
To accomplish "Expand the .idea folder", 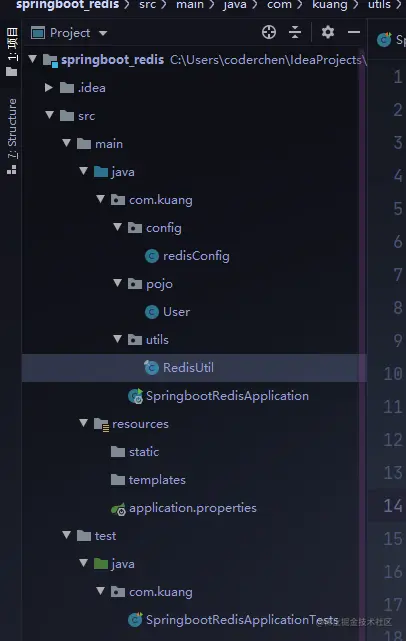I will coord(49,87).
